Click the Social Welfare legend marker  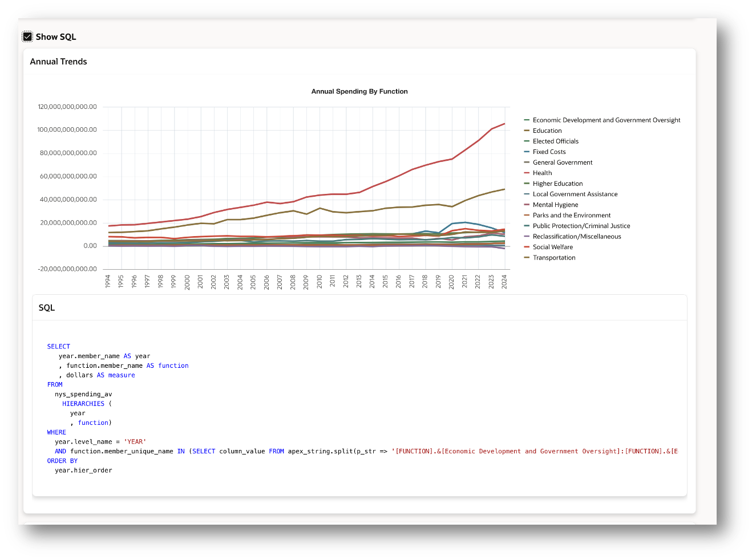tap(526, 247)
